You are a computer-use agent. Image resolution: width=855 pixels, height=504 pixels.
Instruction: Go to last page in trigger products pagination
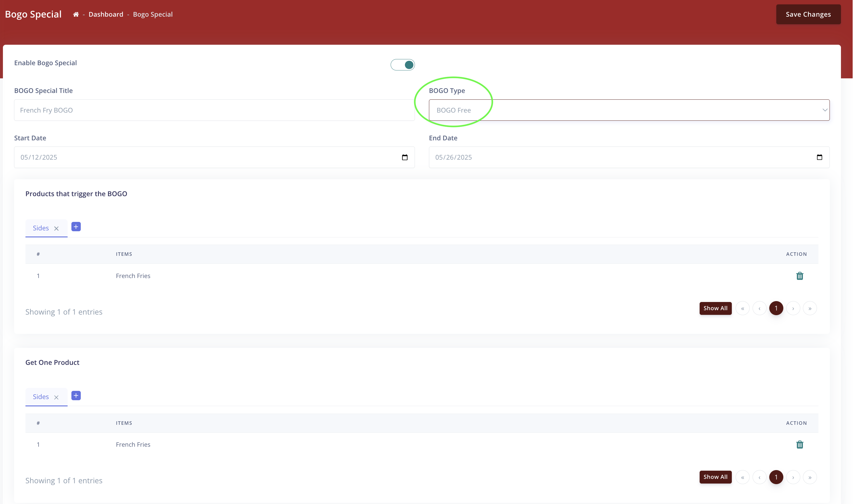810,308
